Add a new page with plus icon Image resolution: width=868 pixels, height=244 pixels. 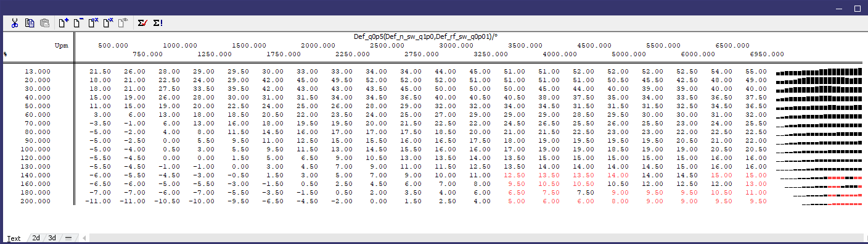63,23
